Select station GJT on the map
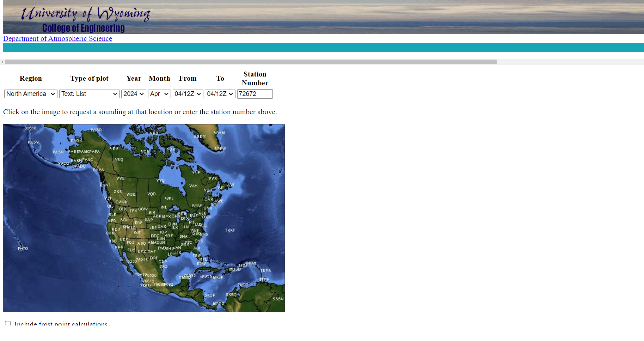Screen dimensions: 644x341 tap(137, 233)
